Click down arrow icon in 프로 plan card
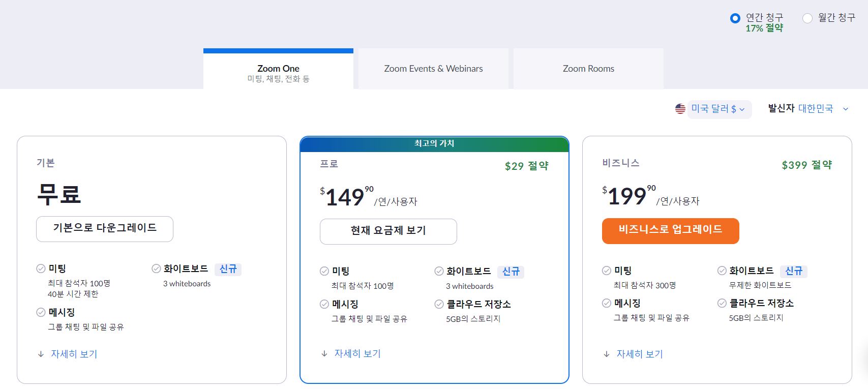 pos(324,354)
